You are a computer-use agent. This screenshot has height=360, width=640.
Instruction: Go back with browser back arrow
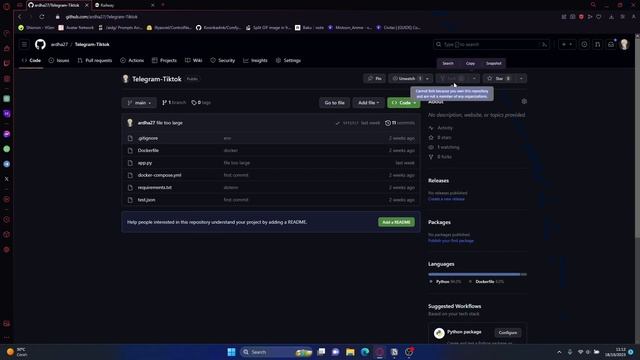click(20, 17)
